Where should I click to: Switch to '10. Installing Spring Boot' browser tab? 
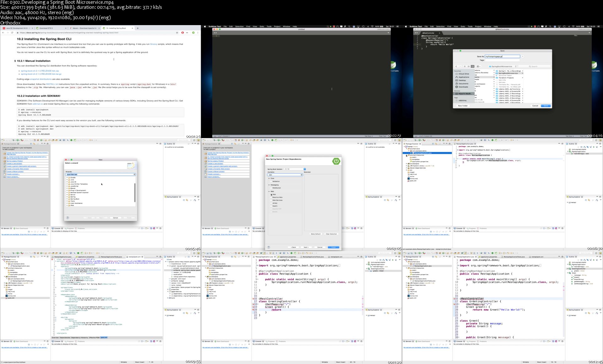click(x=116, y=28)
